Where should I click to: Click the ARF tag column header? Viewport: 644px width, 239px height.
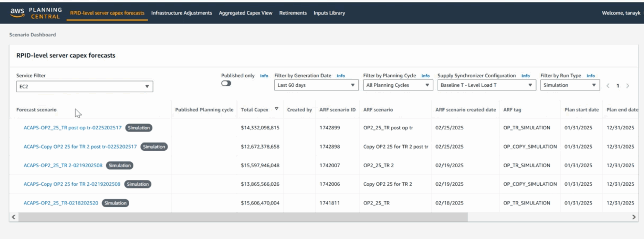pos(512,110)
